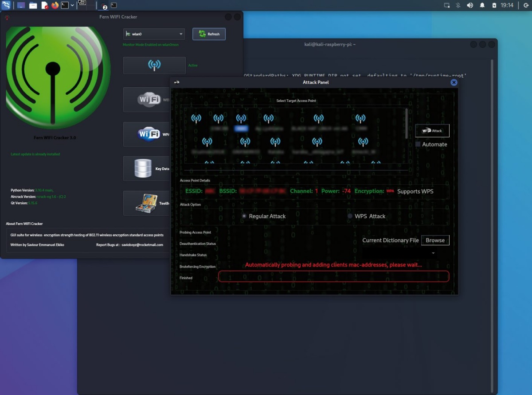Open the notifications bell icon
The width and height of the screenshot is (532, 395).
[482, 5]
